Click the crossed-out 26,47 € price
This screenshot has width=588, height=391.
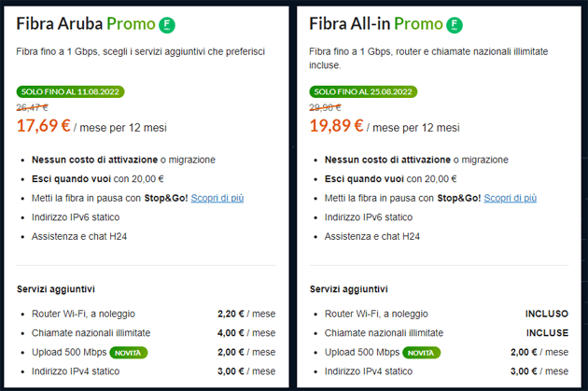33,106
